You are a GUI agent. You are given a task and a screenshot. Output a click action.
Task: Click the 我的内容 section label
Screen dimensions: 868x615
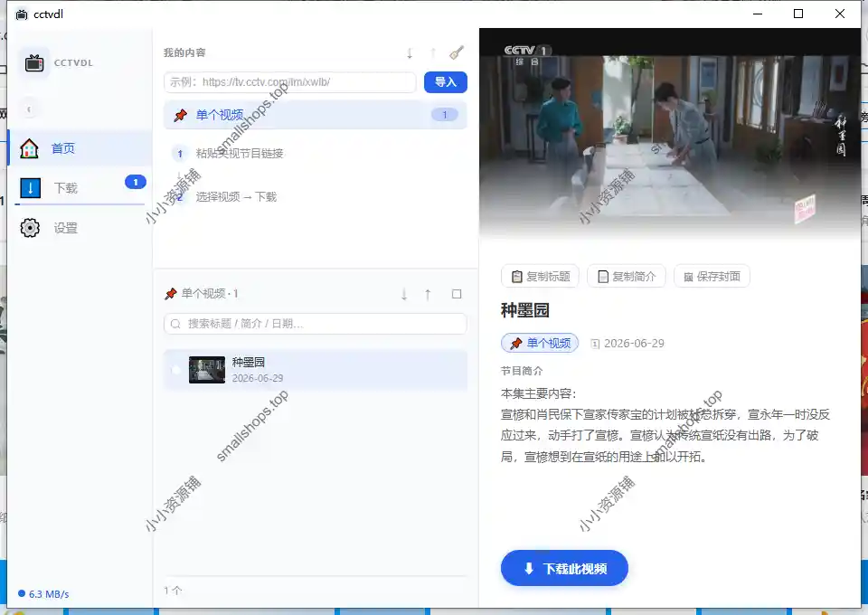click(184, 52)
